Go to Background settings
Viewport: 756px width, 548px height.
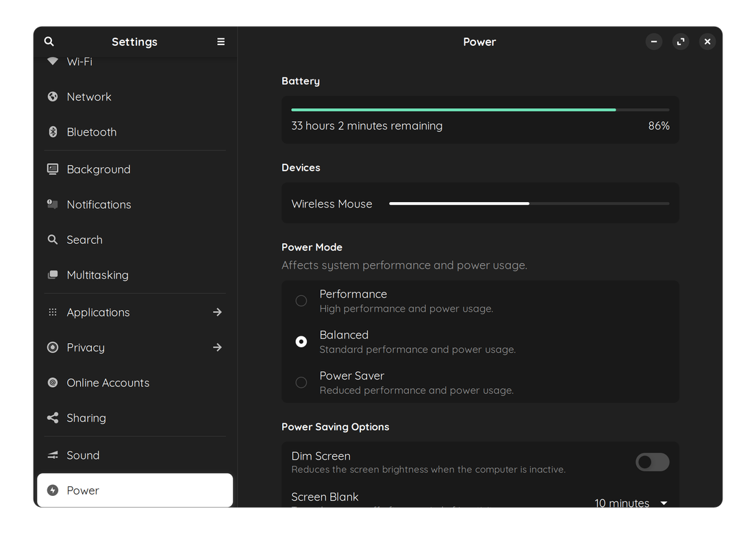(x=135, y=169)
